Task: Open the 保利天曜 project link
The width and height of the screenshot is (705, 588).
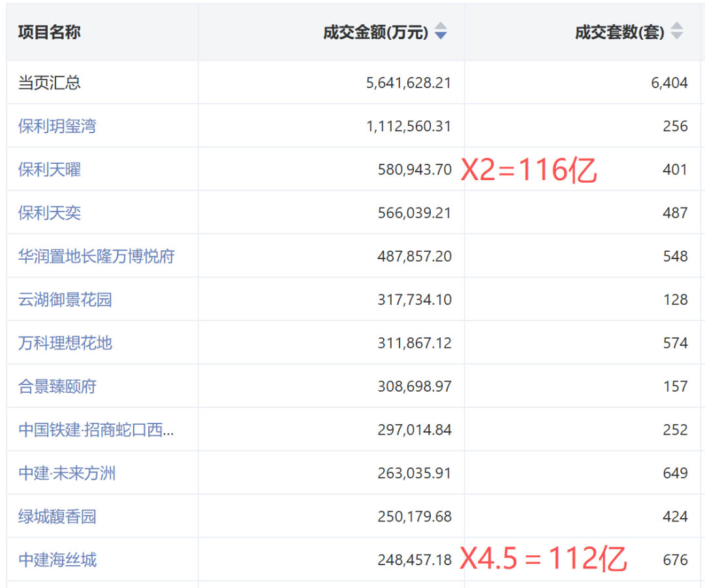Action: pos(50,170)
